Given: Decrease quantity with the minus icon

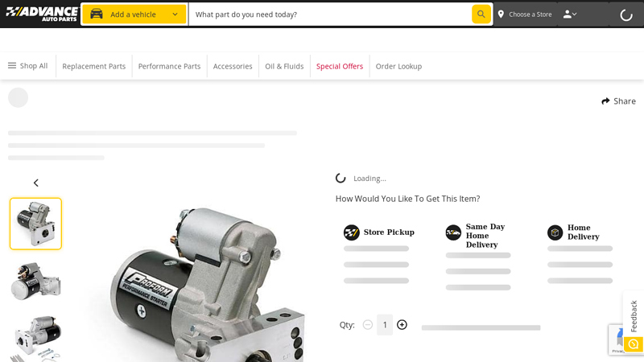Looking at the screenshot, I should (x=368, y=325).
